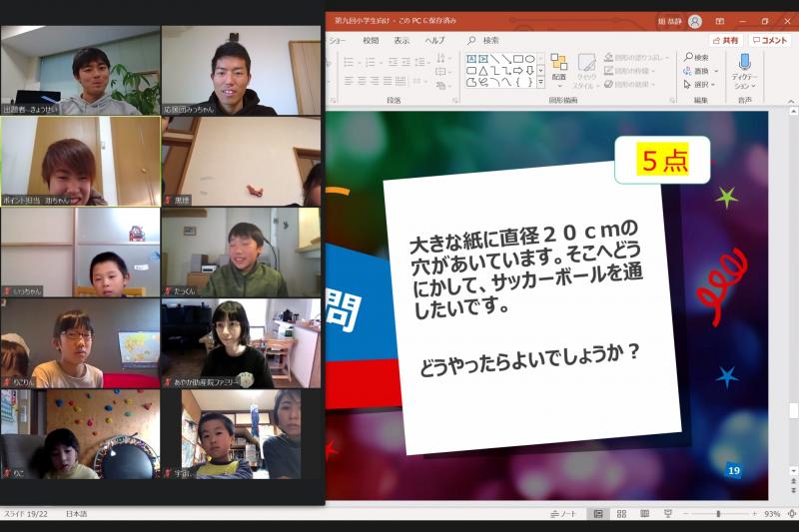
Task: Open the 選択 select dropdown
Action: click(700, 84)
